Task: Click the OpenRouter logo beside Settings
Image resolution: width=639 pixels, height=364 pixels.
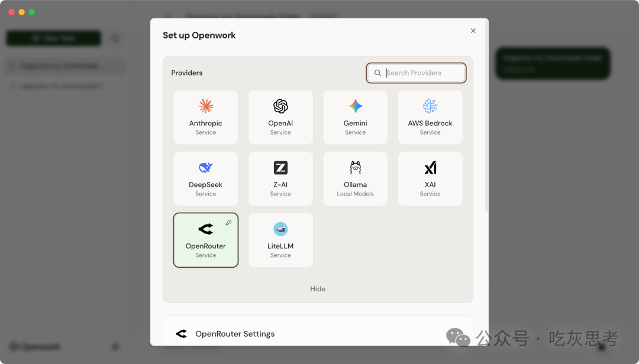Action: coord(182,334)
